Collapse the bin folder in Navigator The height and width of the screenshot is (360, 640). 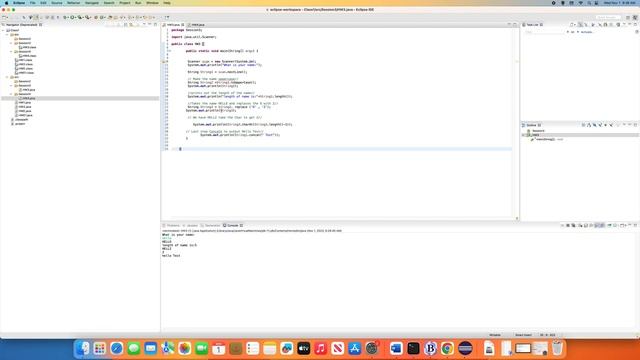click(x=7, y=35)
